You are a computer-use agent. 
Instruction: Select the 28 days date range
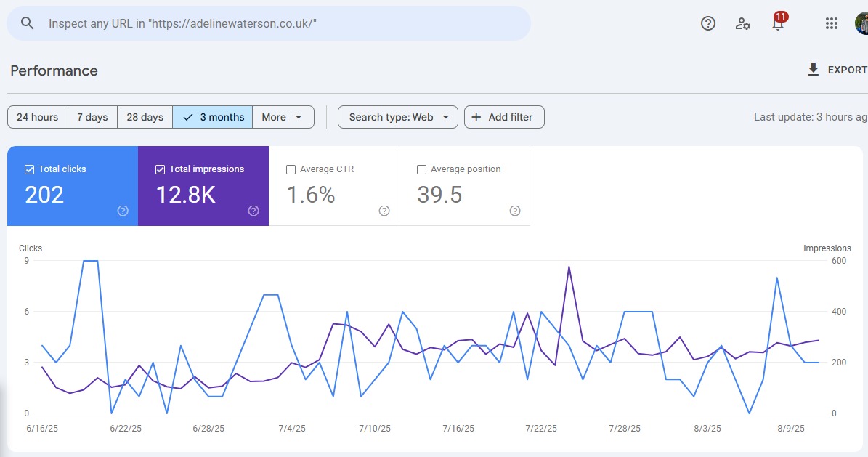tap(144, 116)
